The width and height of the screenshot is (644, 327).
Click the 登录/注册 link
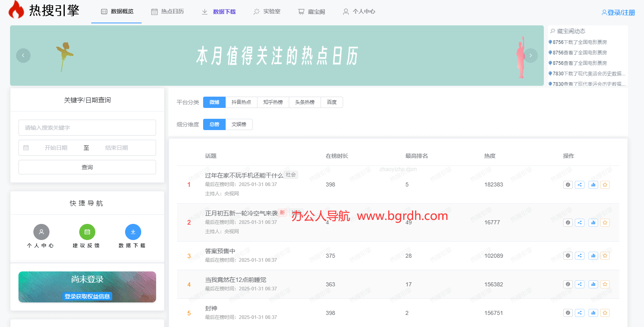(618, 12)
